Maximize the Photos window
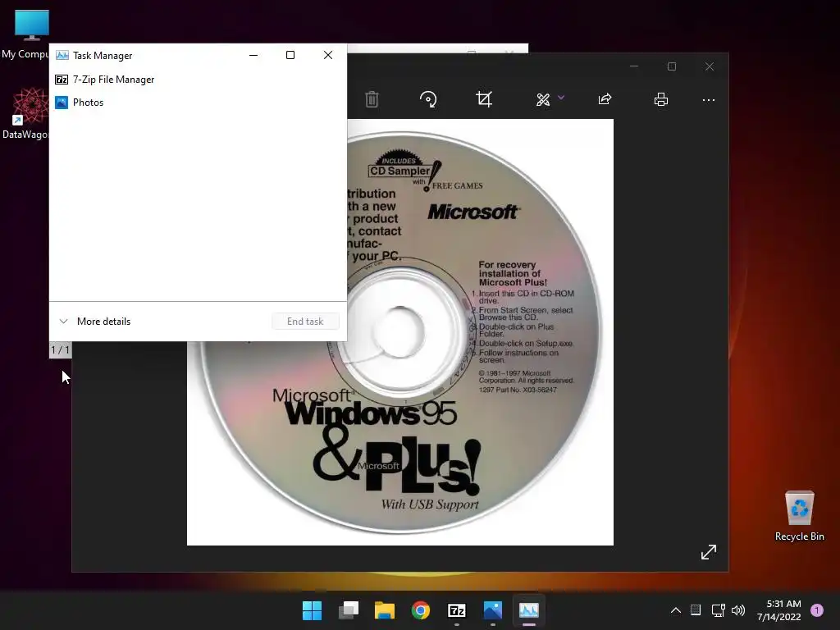The image size is (840, 630). pos(672,66)
